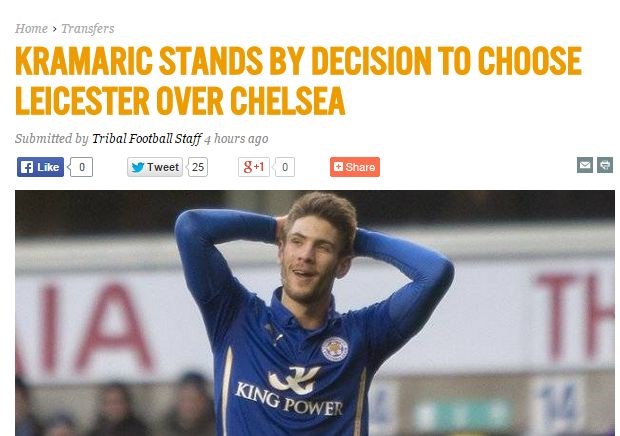Click the Google +1 button

coord(254,167)
